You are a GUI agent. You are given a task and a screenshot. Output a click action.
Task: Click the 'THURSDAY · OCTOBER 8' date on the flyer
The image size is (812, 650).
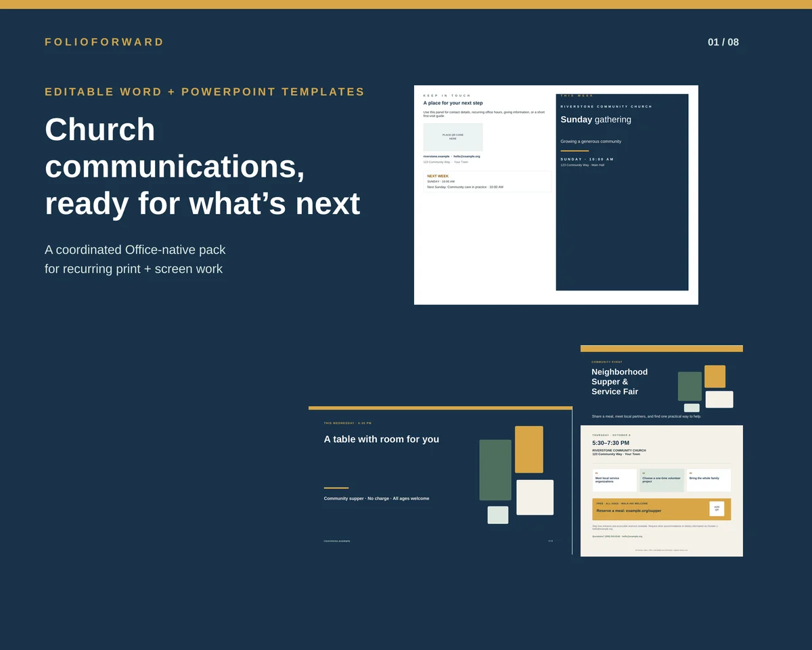click(x=612, y=435)
